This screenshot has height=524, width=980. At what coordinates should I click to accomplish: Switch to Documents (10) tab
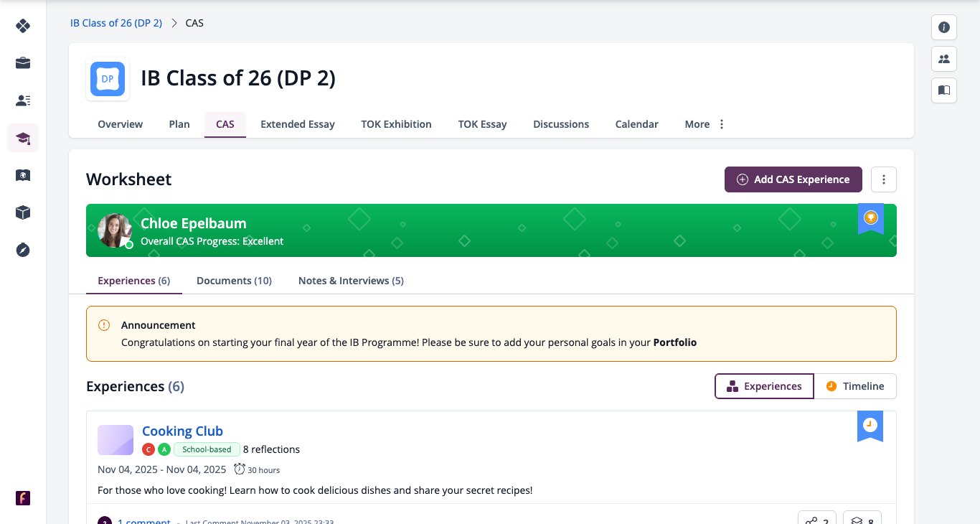[x=234, y=281]
